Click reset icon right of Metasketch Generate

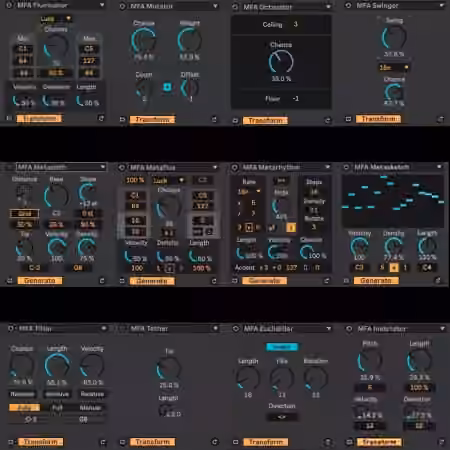(x=438, y=281)
